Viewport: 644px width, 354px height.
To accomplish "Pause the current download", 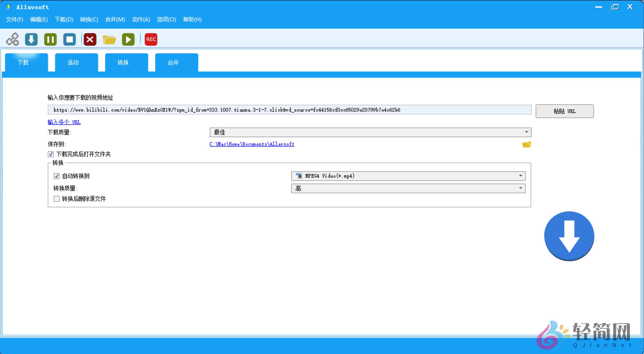I will pyautogui.click(x=50, y=39).
